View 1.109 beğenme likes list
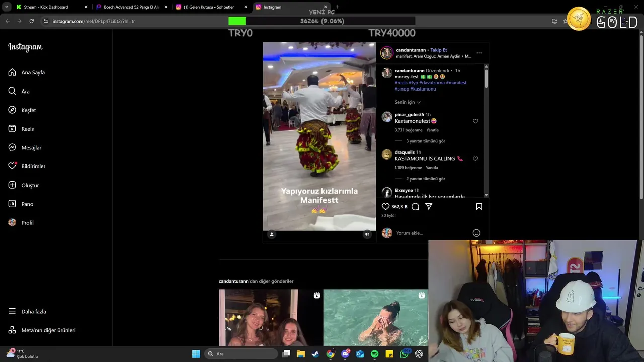644x362 pixels. click(x=409, y=168)
